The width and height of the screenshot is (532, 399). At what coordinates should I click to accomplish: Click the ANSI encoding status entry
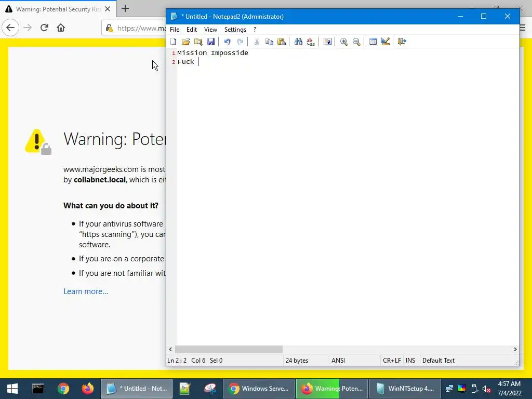pos(338,361)
